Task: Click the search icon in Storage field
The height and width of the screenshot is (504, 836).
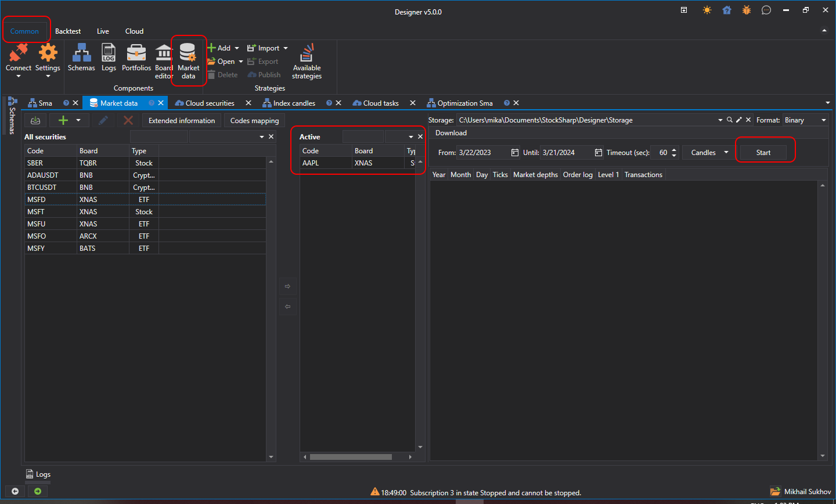Action: click(x=730, y=120)
